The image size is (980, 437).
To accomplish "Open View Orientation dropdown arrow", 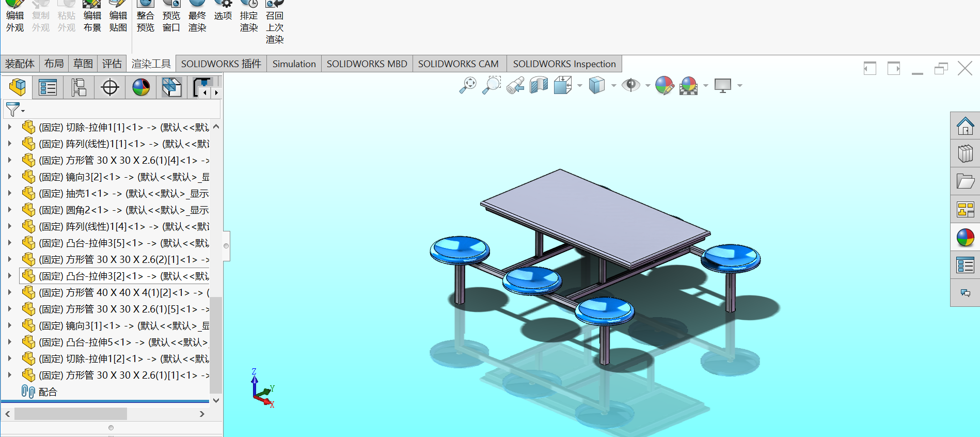I will (580, 86).
